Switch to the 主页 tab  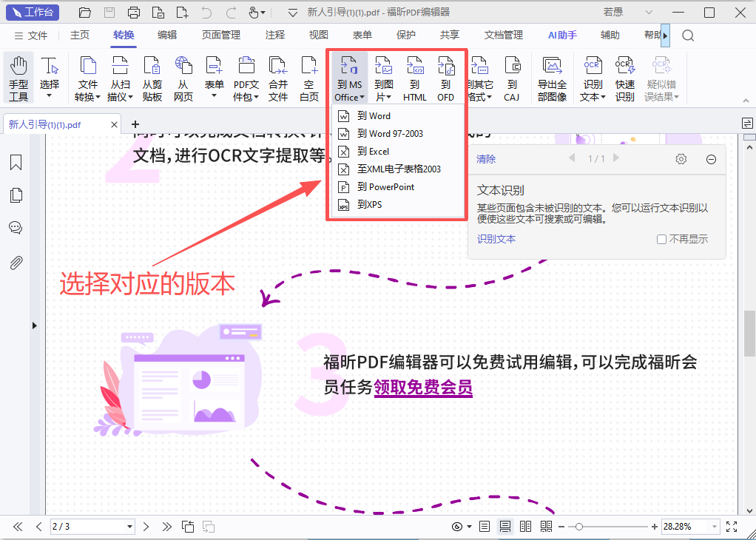(80, 35)
